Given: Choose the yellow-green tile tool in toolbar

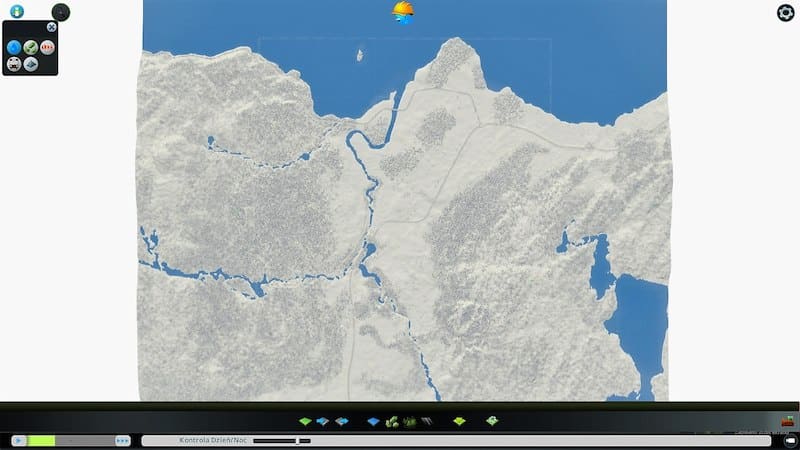Looking at the screenshot, I should click(459, 421).
